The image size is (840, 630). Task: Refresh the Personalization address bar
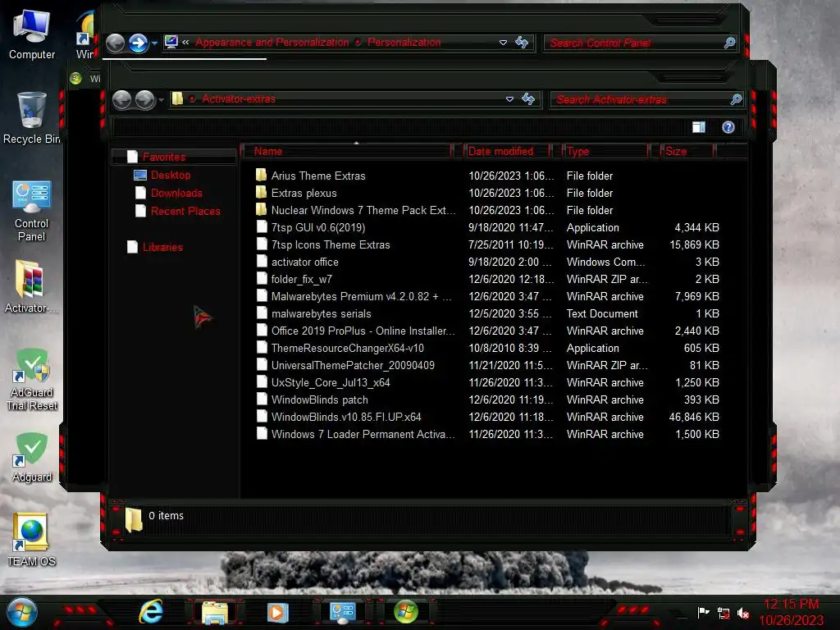(521, 43)
